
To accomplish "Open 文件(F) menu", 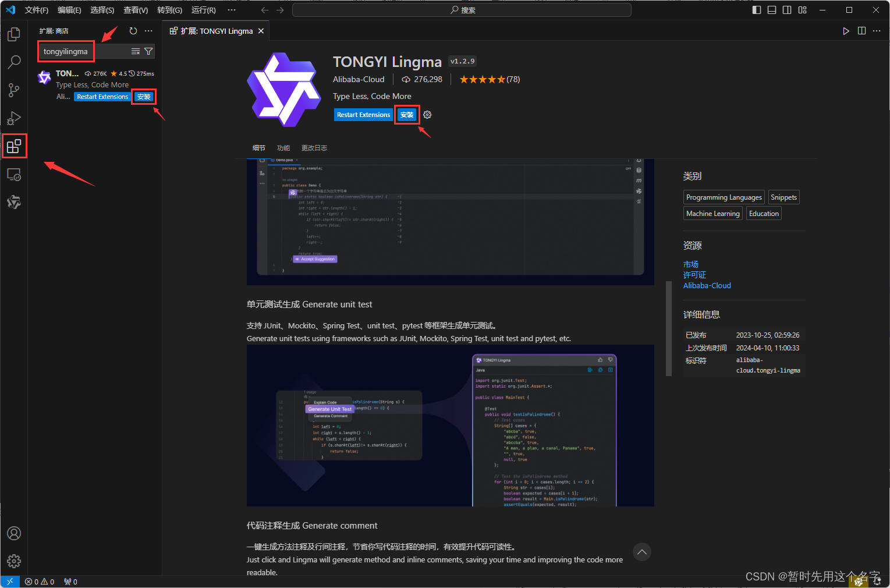I will coord(37,10).
